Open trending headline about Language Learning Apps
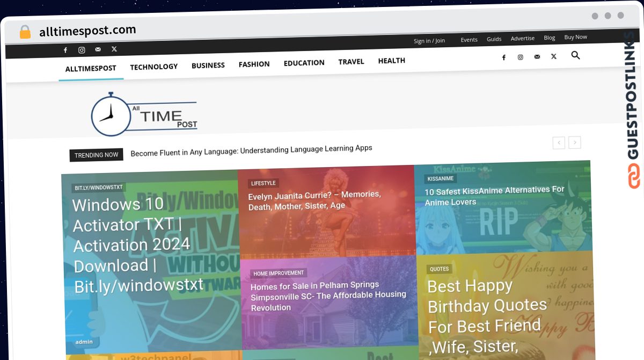 click(251, 150)
